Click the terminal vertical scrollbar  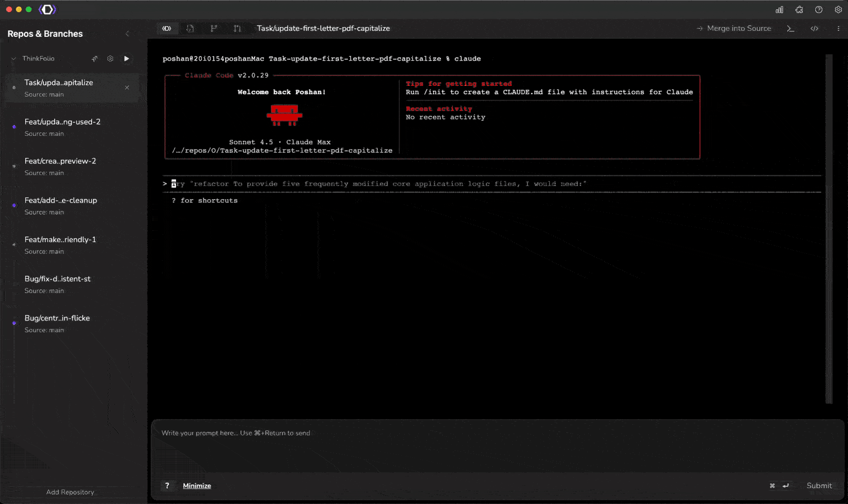[829, 229]
